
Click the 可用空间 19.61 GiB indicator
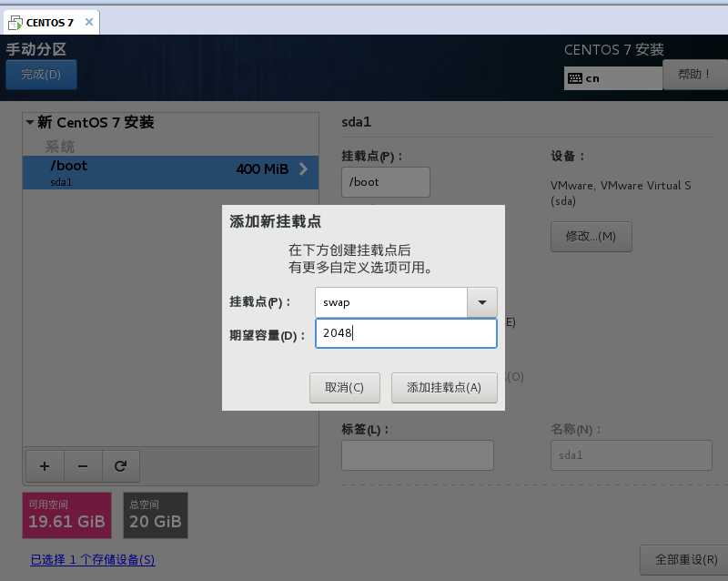[x=66, y=515]
